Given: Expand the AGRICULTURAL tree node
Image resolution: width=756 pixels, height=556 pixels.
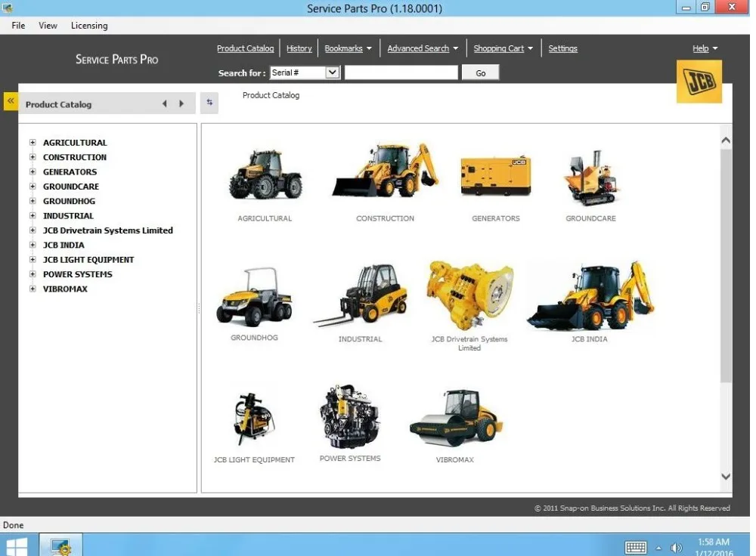Looking at the screenshot, I should pos(33,143).
